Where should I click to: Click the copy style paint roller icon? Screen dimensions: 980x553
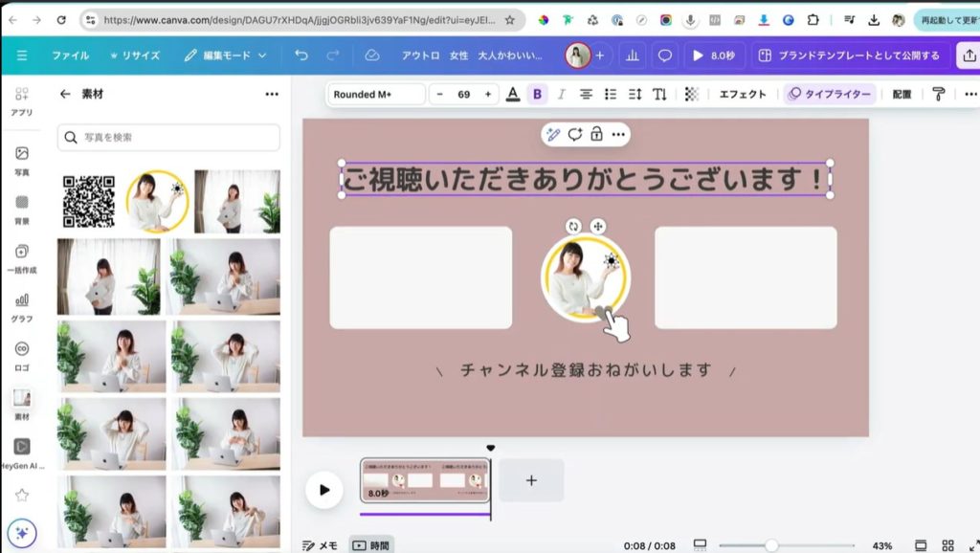tap(938, 94)
